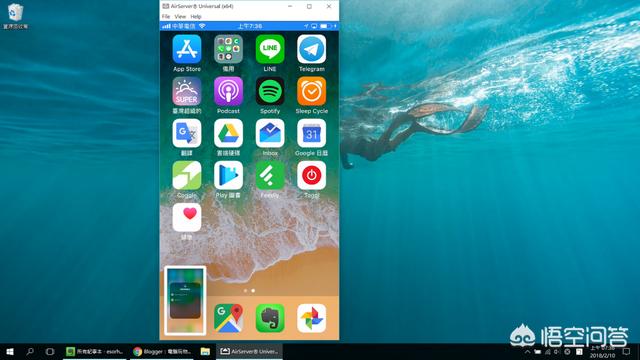Open the Telegram app icon

point(311,49)
